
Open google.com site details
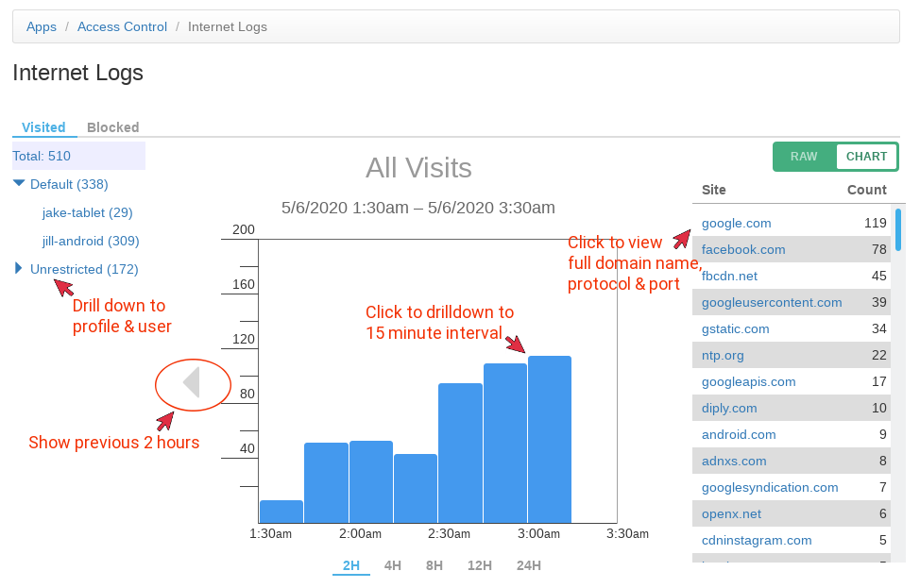(736, 224)
